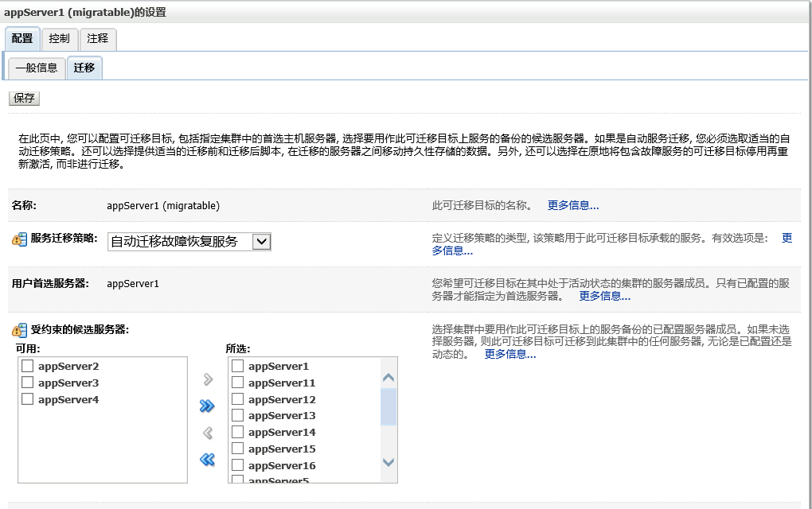Switch to the 控制 tab
The width and height of the screenshot is (812, 509).
pyautogui.click(x=59, y=39)
